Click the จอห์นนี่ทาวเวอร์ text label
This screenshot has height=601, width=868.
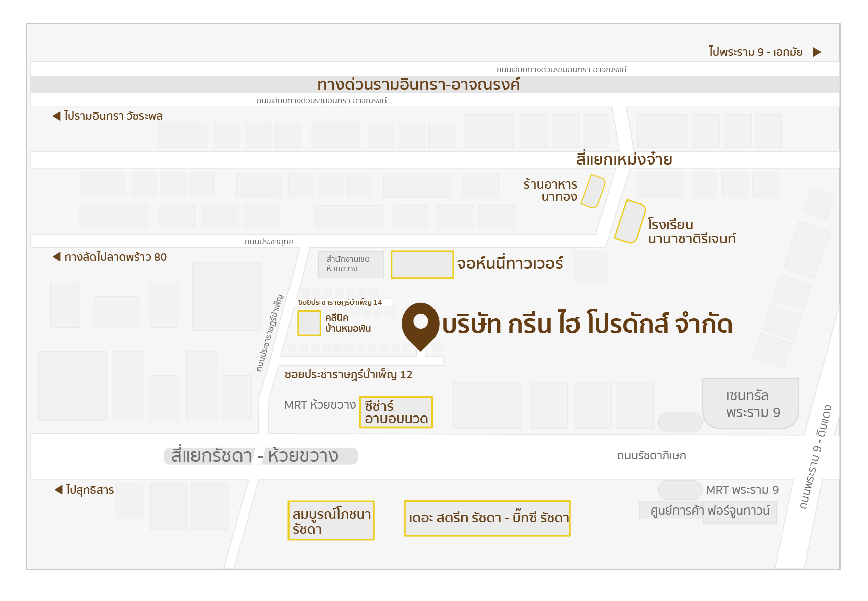point(510,263)
